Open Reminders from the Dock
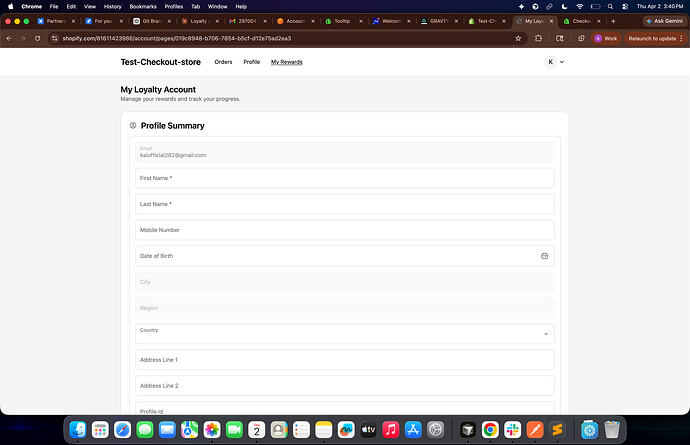690x445 pixels. tap(301, 430)
